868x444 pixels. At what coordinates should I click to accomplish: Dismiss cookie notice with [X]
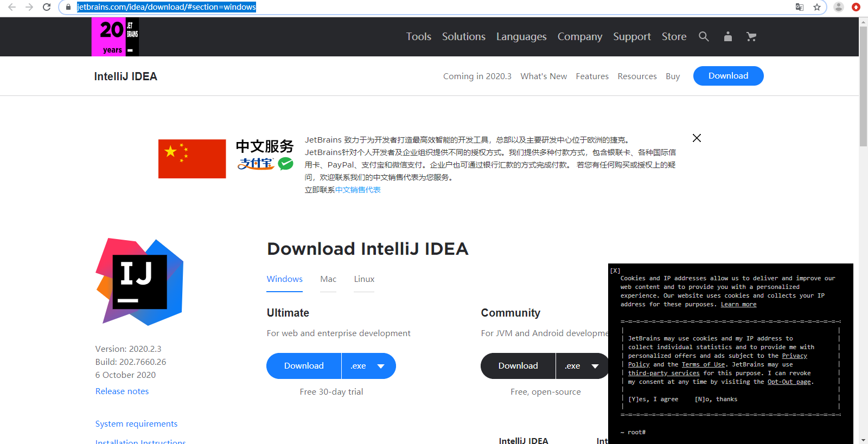(615, 271)
